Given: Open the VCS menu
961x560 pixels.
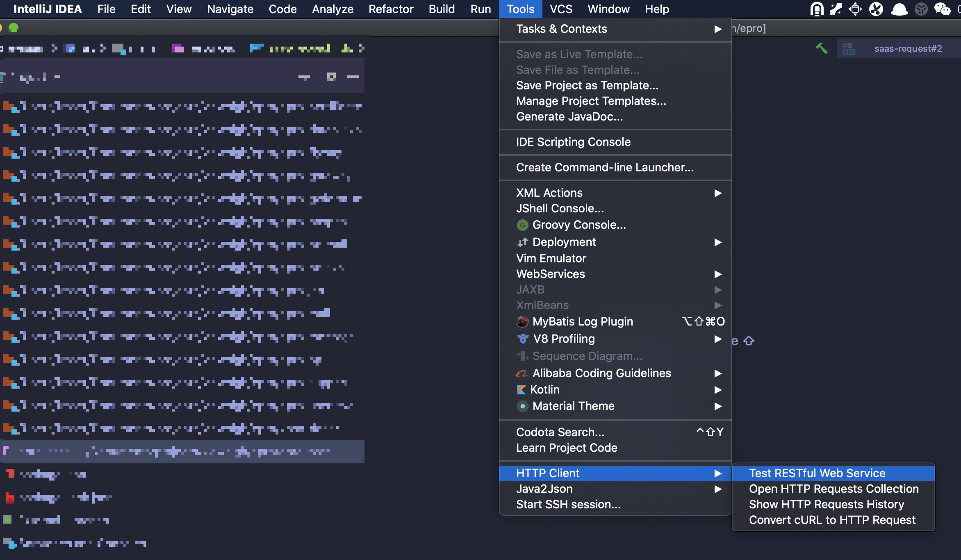Looking at the screenshot, I should pyautogui.click(x=561, y=9).
